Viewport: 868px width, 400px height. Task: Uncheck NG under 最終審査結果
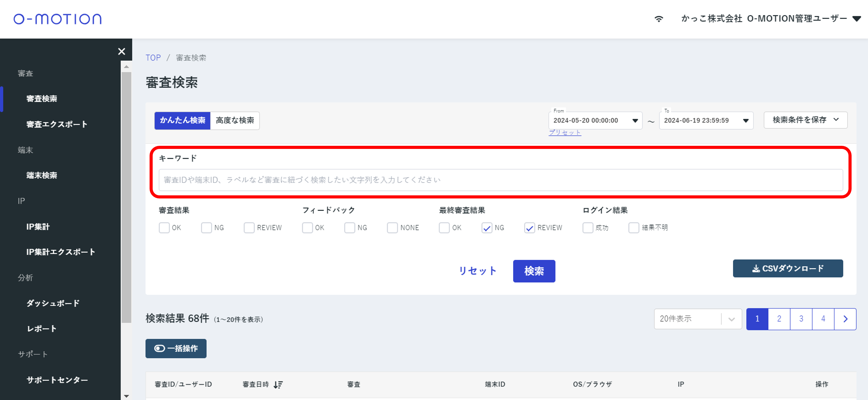pos(486,228)
